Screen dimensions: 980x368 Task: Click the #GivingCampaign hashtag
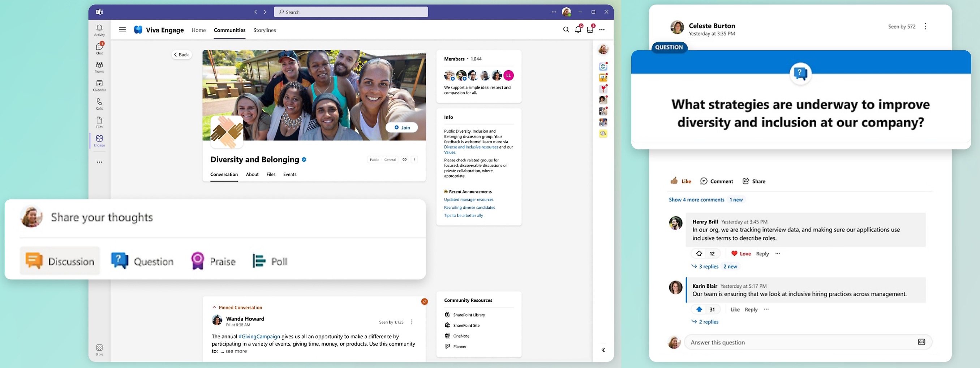[x=259, y=337]
